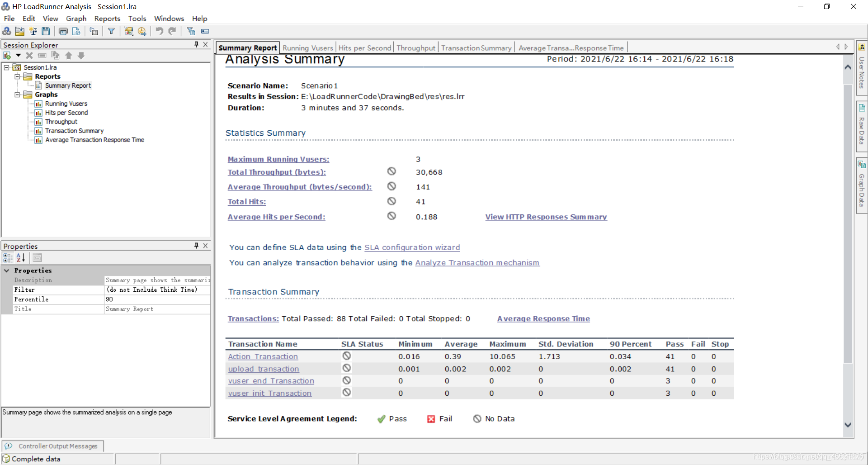Image resolution: width=868 pixels, height=465 pixels.
Task: Switch to the Throughput tab
Action: tap(416, 48)
